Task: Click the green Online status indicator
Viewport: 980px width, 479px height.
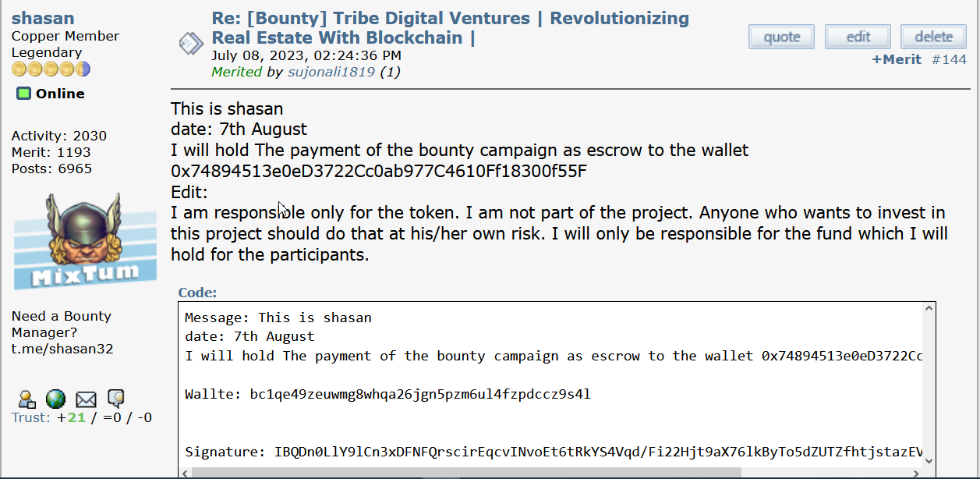Action: coord(24,94)
